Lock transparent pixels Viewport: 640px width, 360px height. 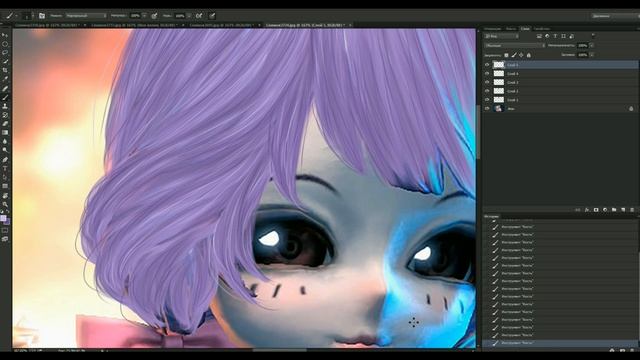507,55
